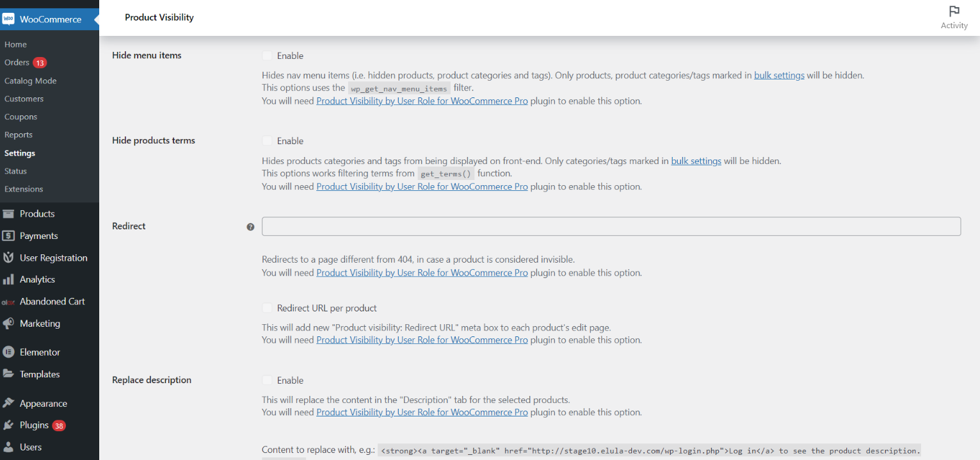Go to Catalog Mode in sidebar
This screenshot has width=980, height=460.
pyautogui.click(x=30, y=81)
